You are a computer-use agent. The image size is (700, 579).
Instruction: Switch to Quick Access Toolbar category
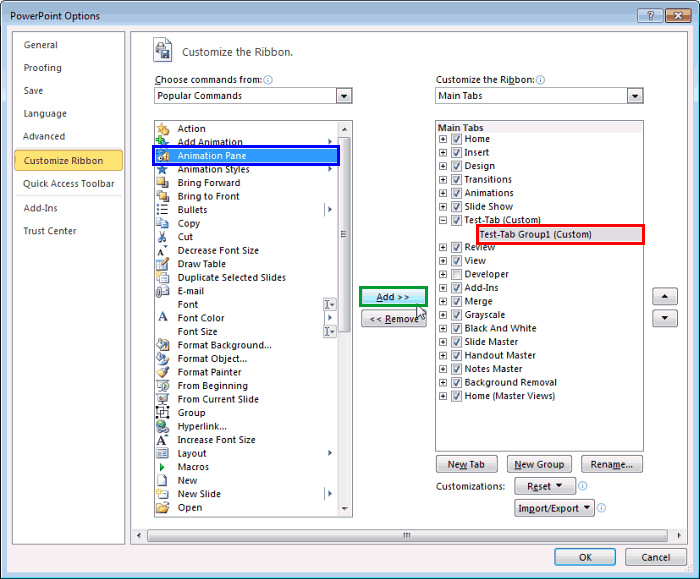69,184
